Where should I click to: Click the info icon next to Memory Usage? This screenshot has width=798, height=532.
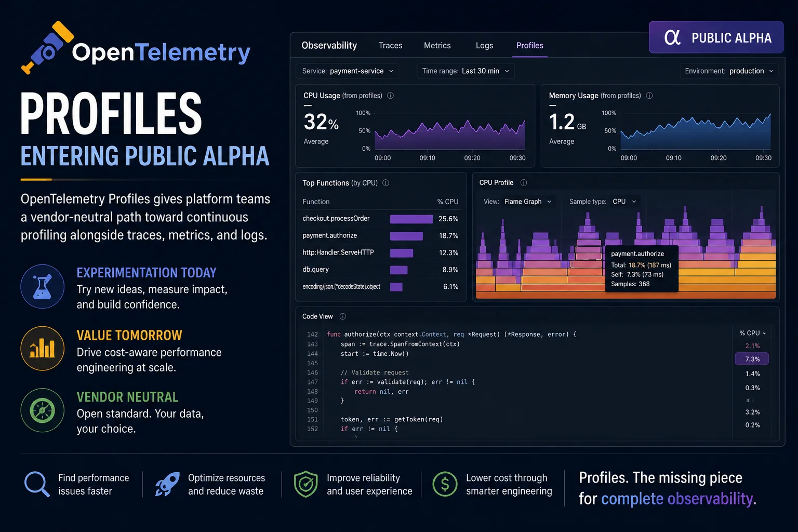point(649,96)
